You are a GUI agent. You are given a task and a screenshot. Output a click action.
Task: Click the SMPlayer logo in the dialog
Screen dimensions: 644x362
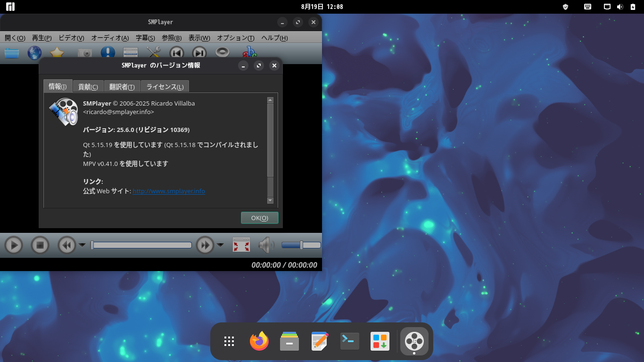click(63, 112)
